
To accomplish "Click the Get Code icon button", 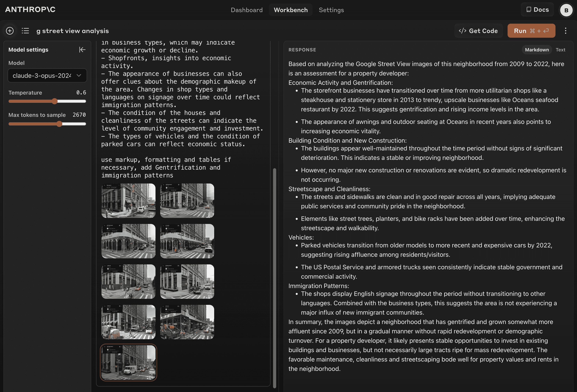I will coord(478,31).
